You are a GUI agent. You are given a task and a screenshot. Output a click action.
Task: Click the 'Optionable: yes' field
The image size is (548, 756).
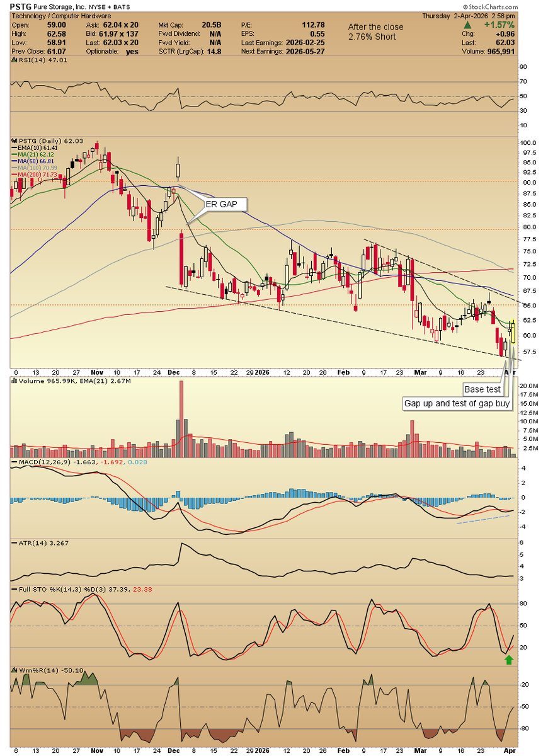coord(112,52)
